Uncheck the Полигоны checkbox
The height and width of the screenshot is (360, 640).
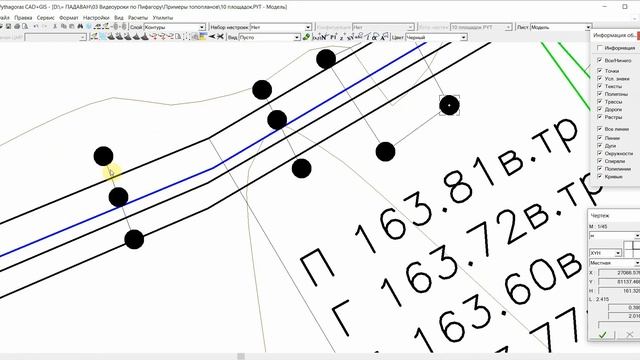point(600,94)
